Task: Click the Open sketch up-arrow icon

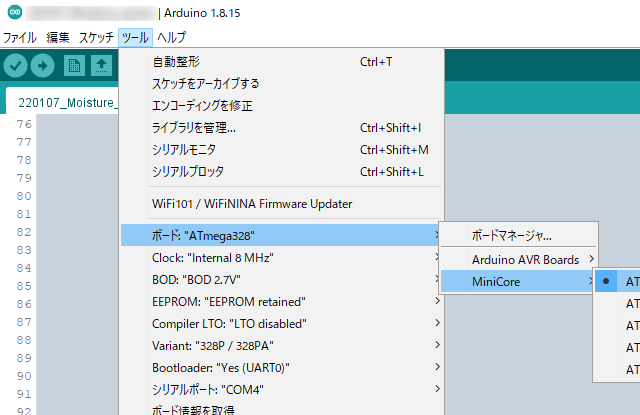Action: pyautogui.click(x=101, y=65)
